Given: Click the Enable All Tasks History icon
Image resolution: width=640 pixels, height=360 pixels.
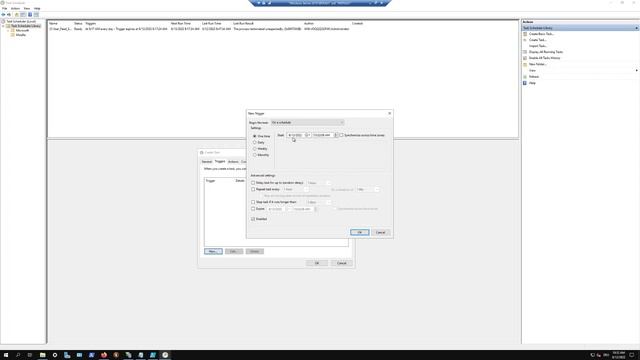Looking at the screenshot, I should pos(525,58).
